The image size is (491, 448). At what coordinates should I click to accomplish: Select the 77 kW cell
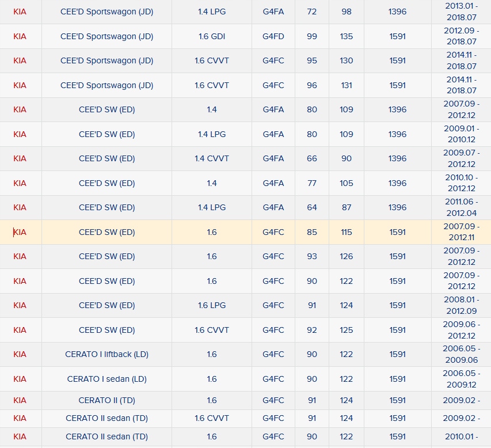(x=312, y=183)
